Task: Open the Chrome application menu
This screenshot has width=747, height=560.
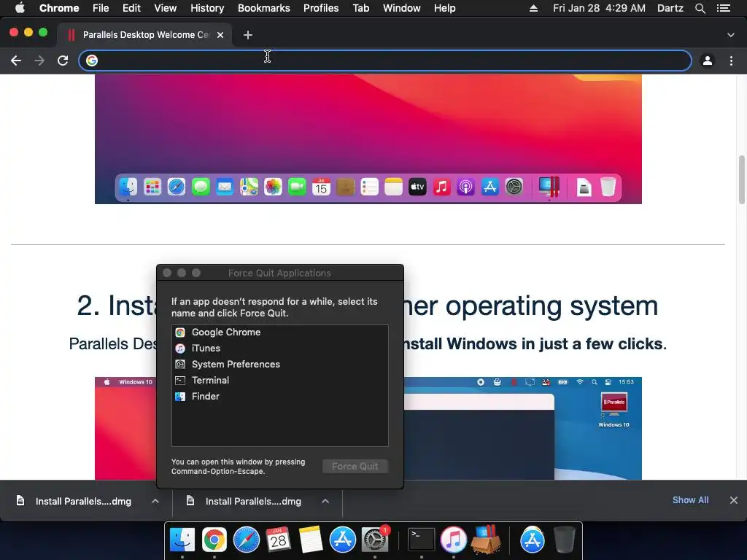Action: (x=59, y=8)
